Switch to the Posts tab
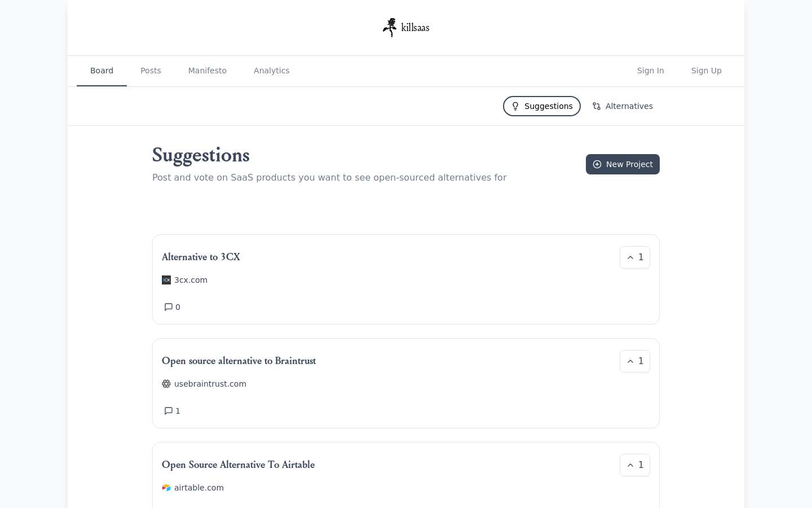Image resolution: width=812 pixels, height=508 pixels. 151,71
